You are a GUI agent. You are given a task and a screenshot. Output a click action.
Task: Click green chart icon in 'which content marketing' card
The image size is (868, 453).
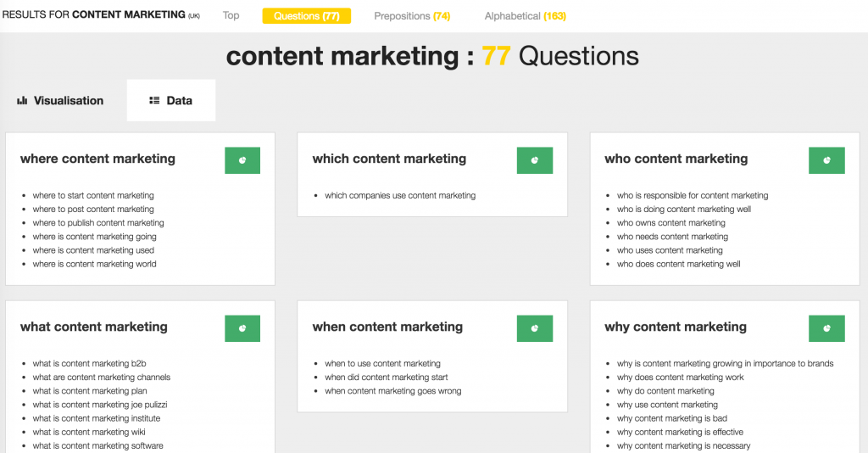(534, 160)
